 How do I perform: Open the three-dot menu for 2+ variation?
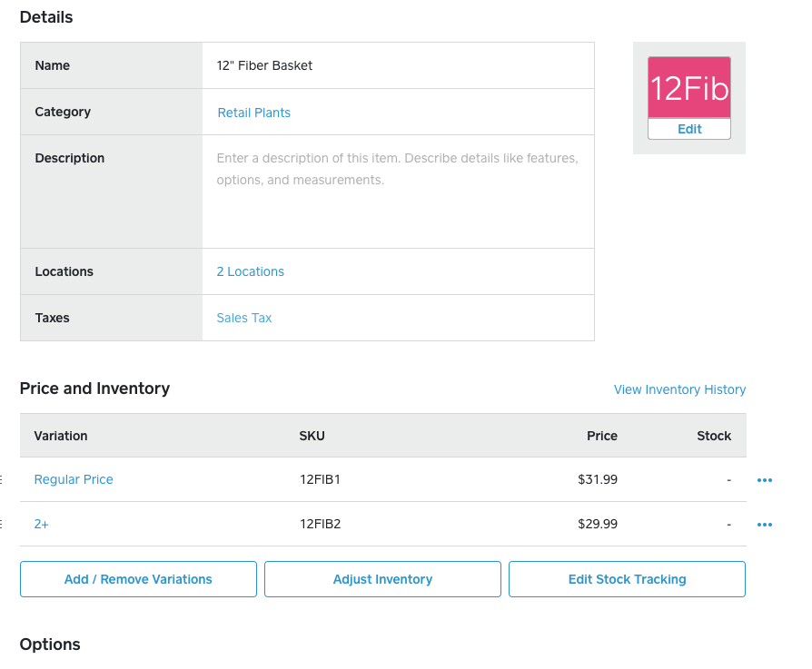(764, 525)
